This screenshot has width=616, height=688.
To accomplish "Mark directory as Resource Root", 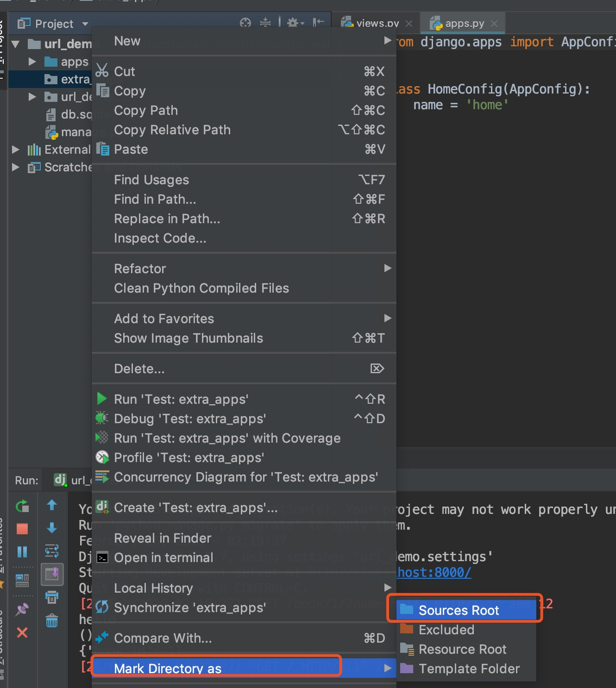I will click(x=466, y=649).
